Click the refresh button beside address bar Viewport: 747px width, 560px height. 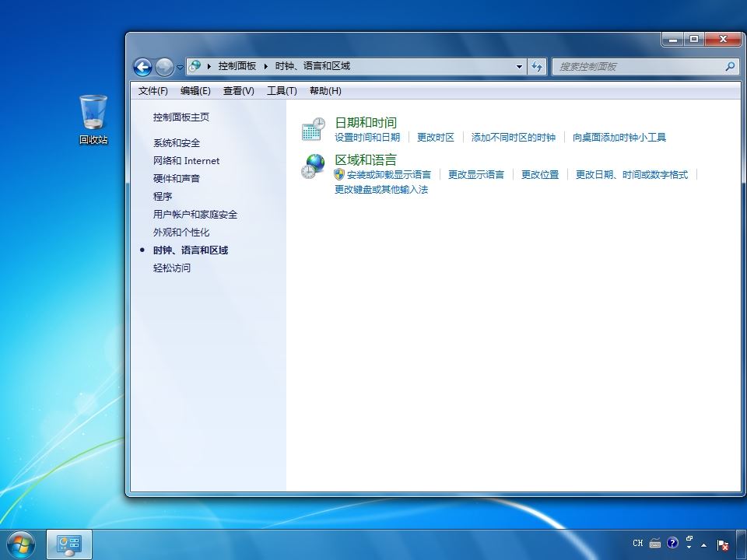coord(537,67)
